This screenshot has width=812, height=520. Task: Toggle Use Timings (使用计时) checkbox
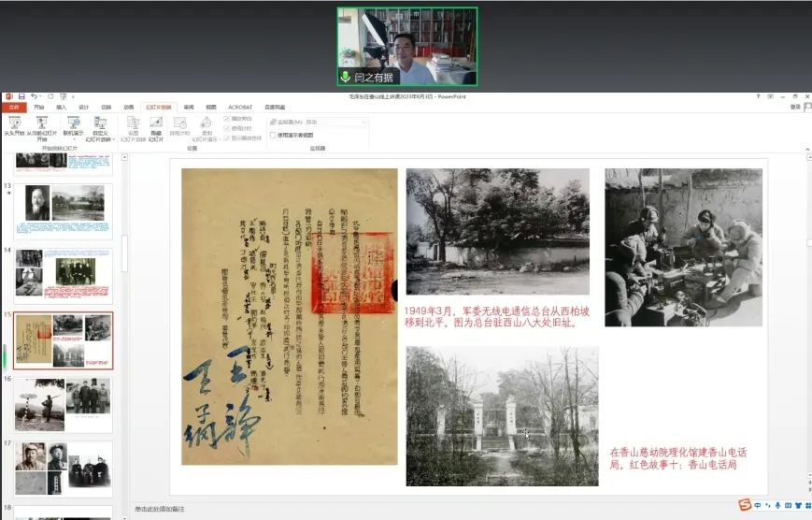(x=227, y=128)
